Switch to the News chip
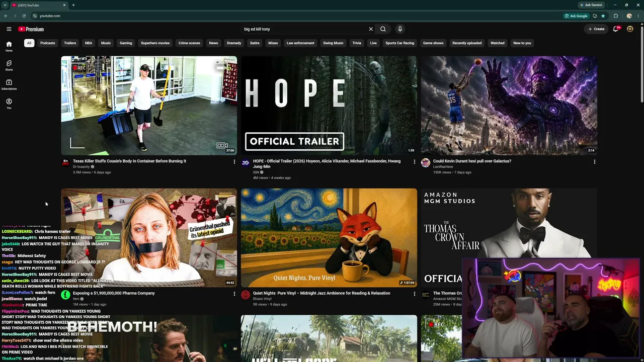 [x=213, y=43]
